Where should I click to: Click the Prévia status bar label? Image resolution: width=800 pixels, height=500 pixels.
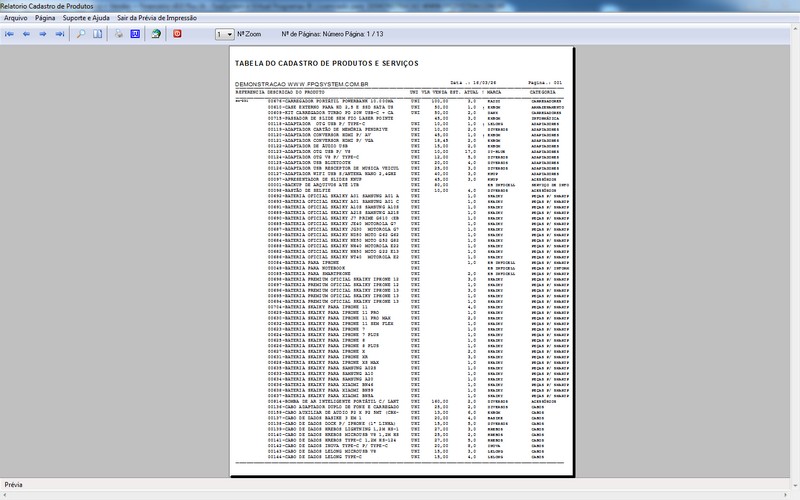point(14,484)
